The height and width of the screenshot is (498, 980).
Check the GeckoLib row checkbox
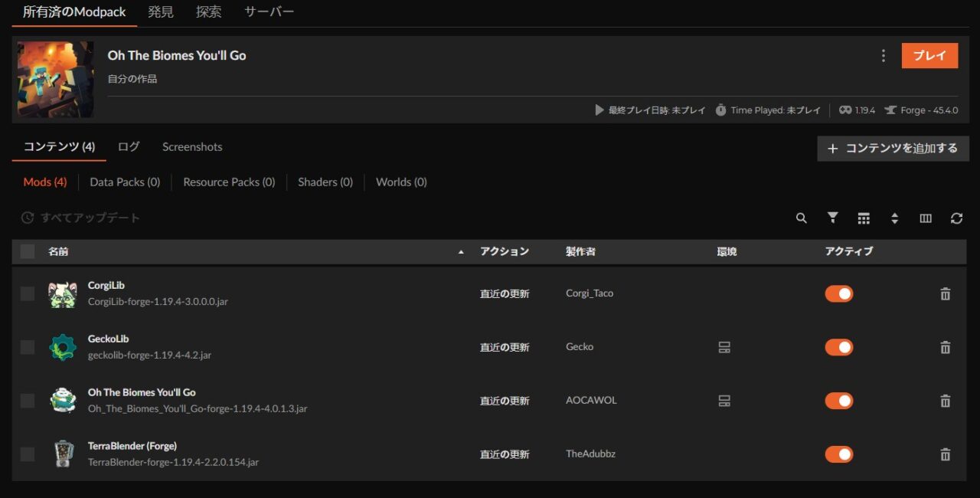click(28, 347)
